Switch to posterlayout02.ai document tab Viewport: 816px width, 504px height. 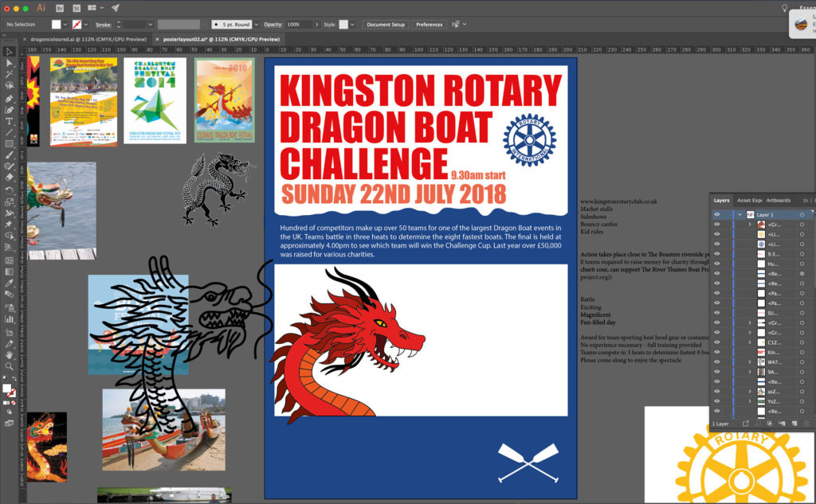pyautogui.click(x=222, y=39)
